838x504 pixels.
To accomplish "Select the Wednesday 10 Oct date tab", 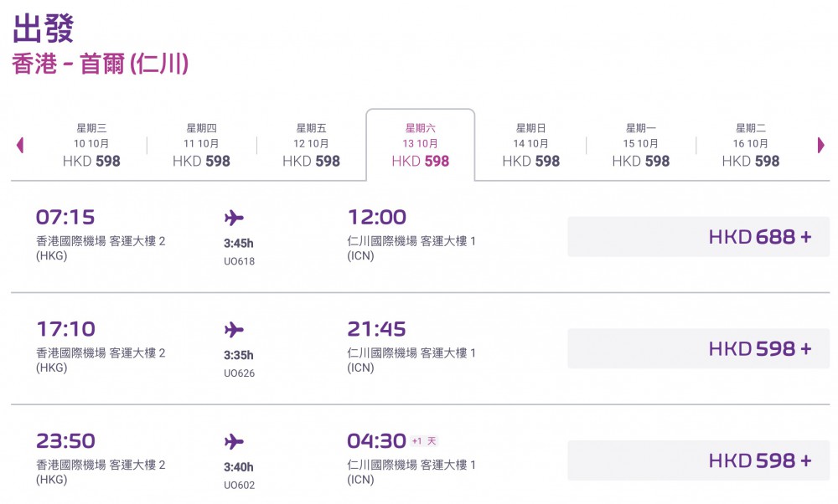I will 91,145.
